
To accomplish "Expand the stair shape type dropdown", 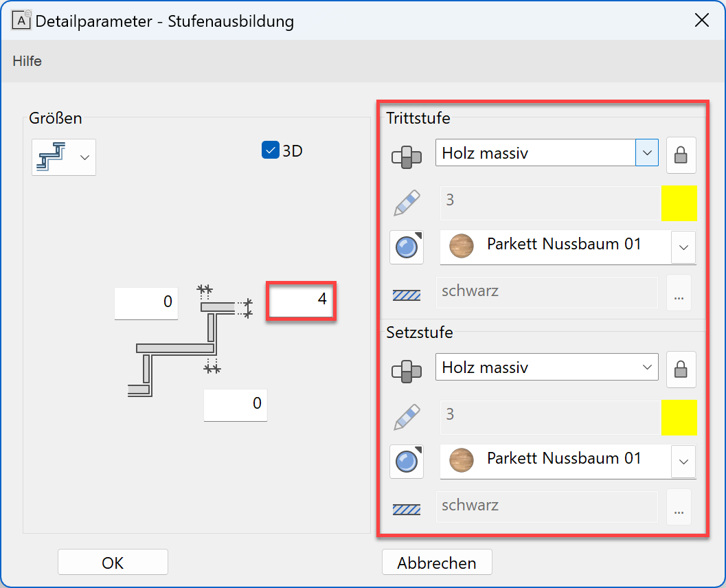I will click(64, 157).
